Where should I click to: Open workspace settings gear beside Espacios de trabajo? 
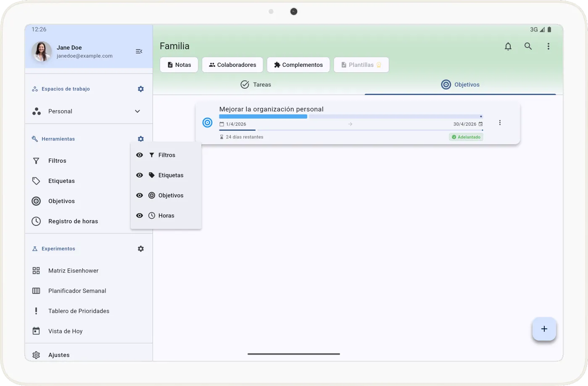point(141,89)
